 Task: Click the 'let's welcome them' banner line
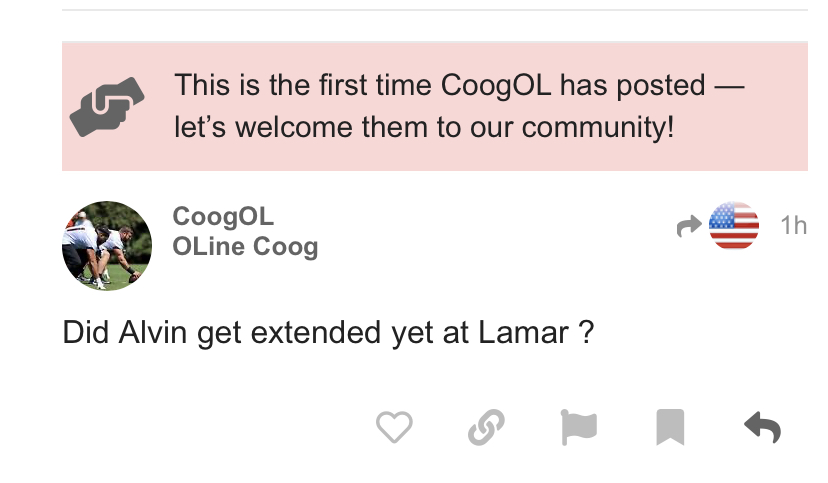pos(424,127)
